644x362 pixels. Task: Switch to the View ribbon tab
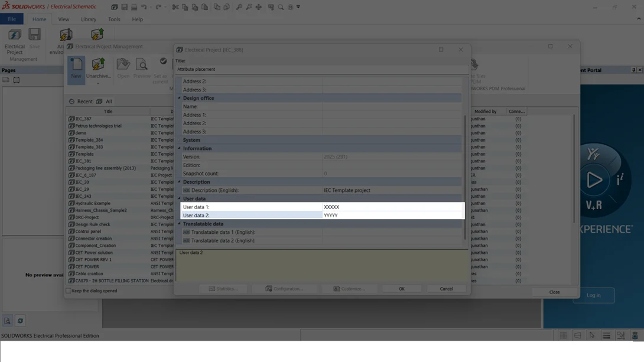pos(64,19)
